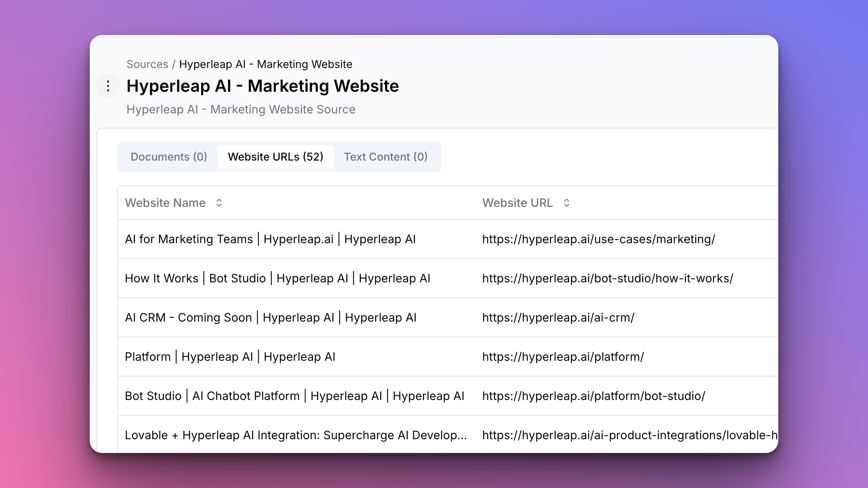Open the bot-studio/how-it-works URL
Viewport: 868px width, 488px height.
[608, 278]
